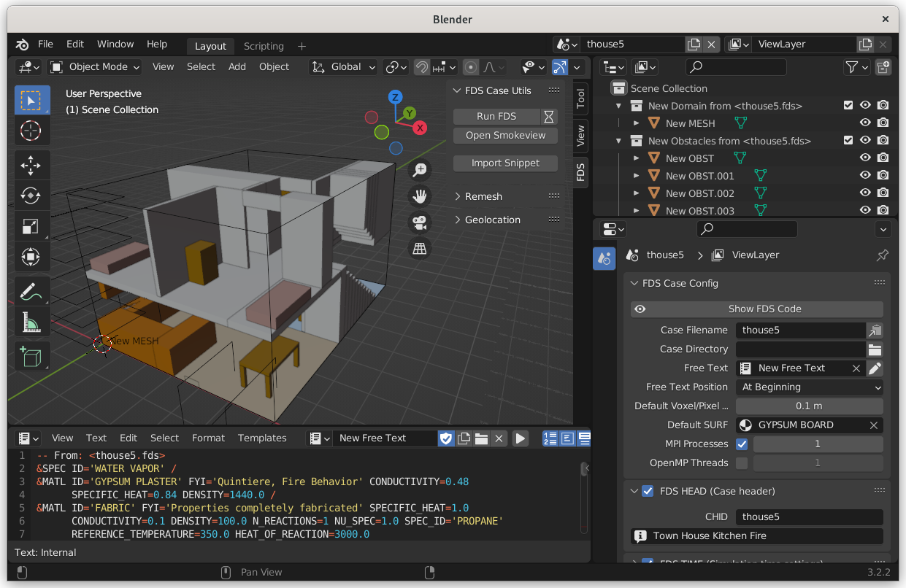Disable render for New OBST.001

point(883,176)
